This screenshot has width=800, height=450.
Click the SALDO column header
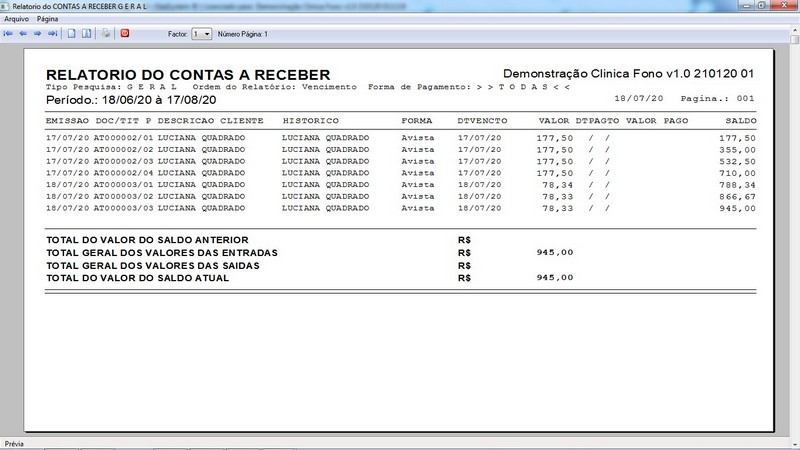(x=741, y=121)
